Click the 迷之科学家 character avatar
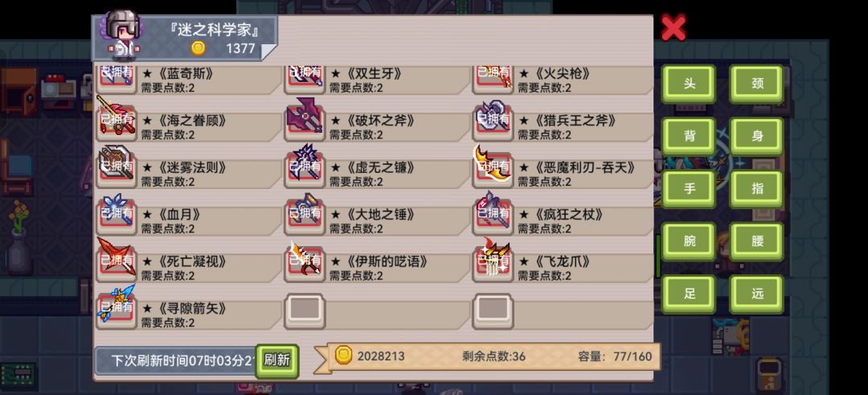The height and width of the screenshot is (395, 868). 121,36
